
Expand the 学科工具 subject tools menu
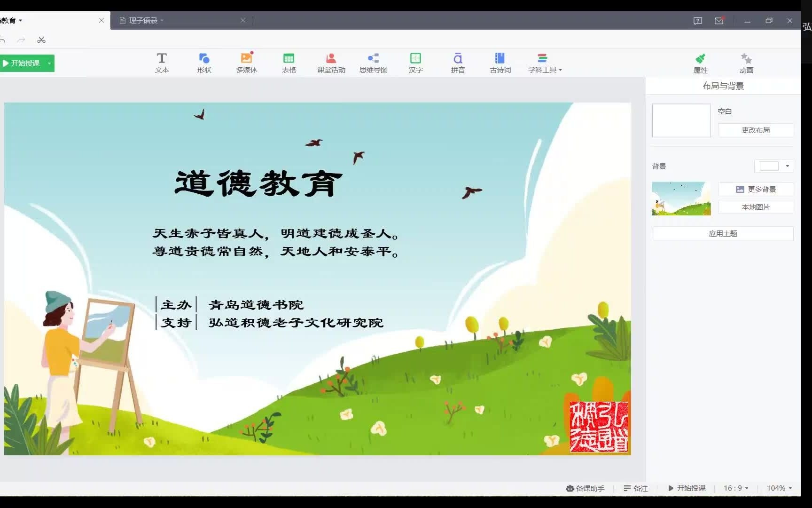[545, 63]
